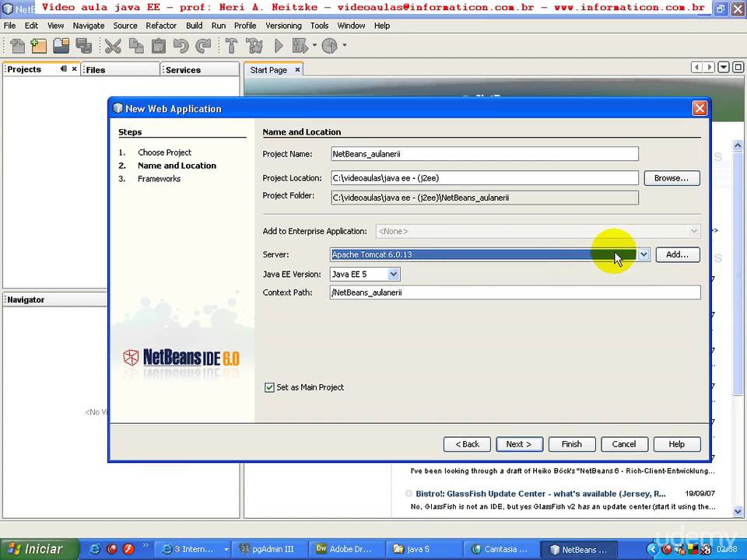Image resolution: width=747 pixels, height=560 pixels.
Task: Click the Paste clipboard icon
Action: click(159, 46)
